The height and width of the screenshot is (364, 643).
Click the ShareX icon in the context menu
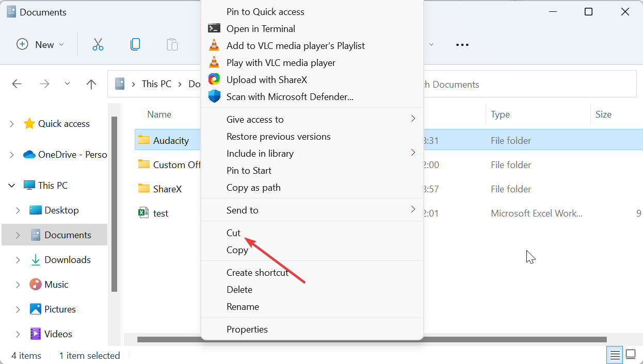click(214, 79)
